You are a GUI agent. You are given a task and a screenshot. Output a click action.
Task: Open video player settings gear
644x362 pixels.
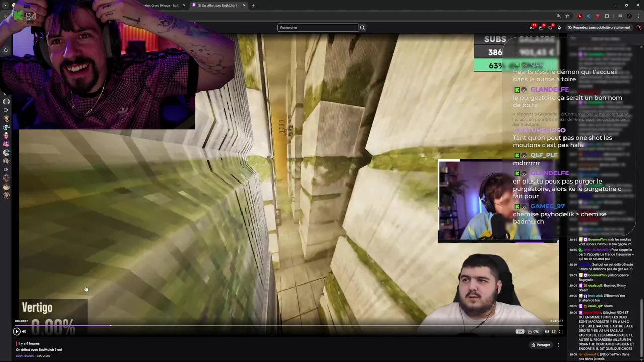547,331
